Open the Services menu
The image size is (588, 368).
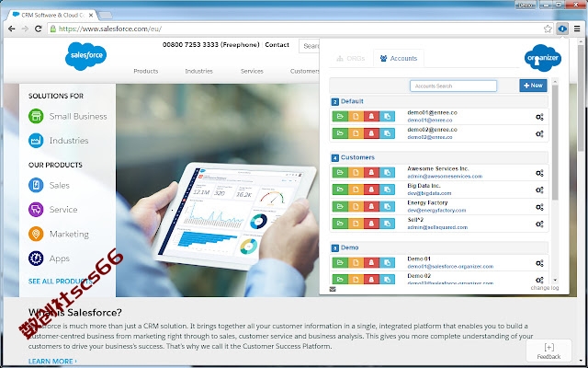tap(252, 71)
